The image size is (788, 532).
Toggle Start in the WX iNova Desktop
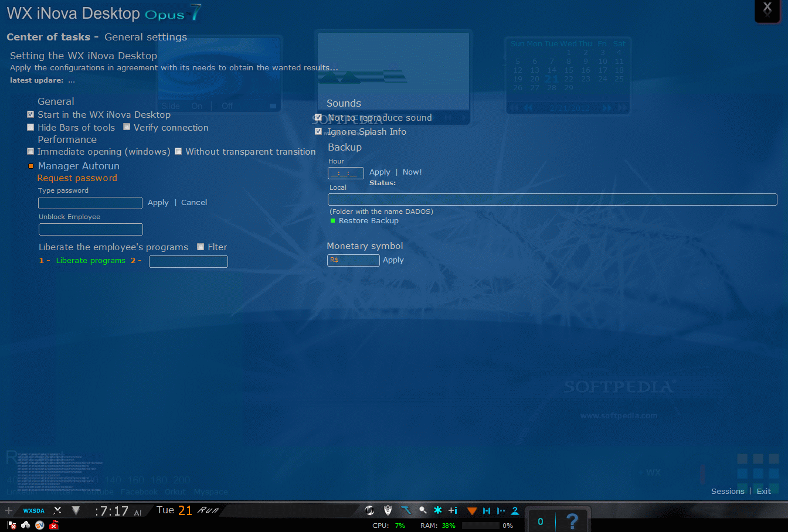pyautogui.click(x=30, y=114)
